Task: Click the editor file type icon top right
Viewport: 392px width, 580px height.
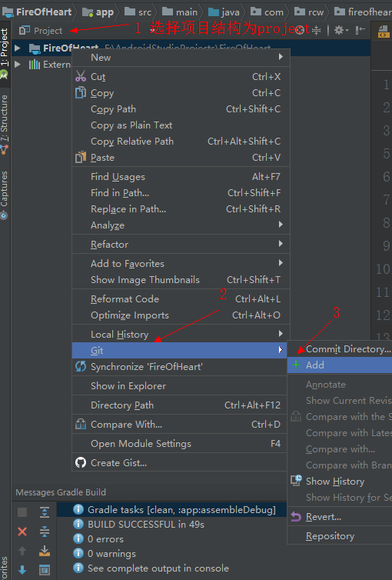Action: click(x=383, y=32)
